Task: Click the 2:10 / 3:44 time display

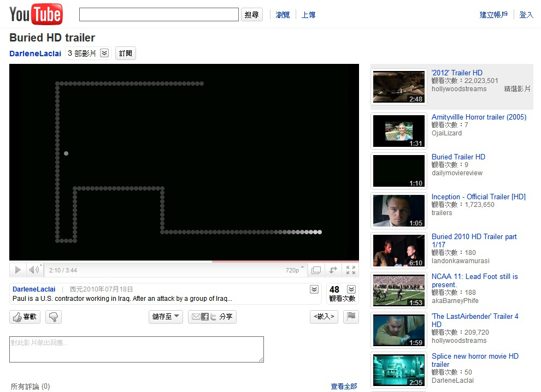Action: [x=63, y=270]
